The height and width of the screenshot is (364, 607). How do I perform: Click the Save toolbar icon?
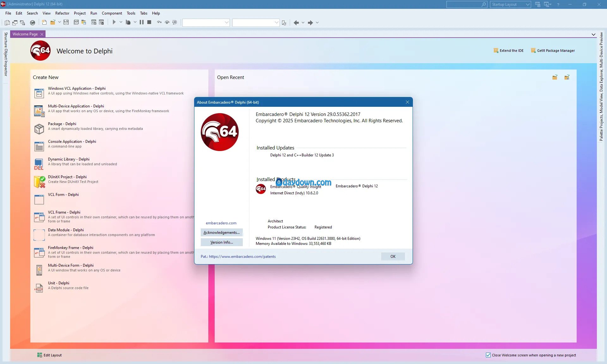coord(66,22)
